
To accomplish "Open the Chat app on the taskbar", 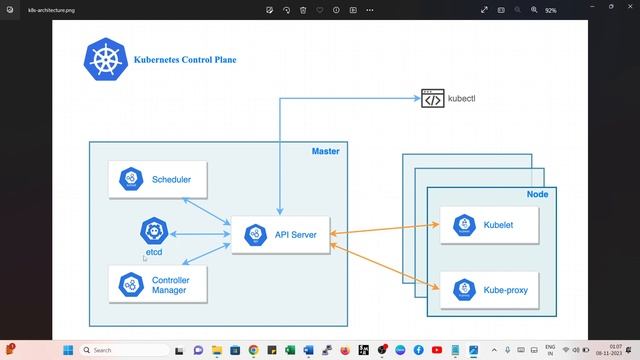I will coord(198,350).
